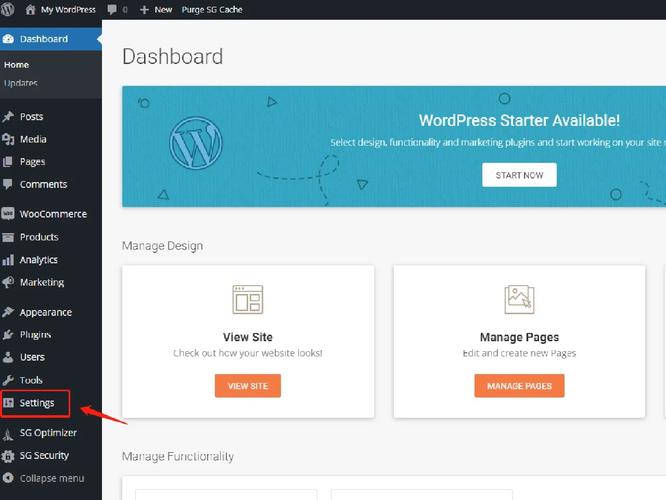This screenshot has width=666, height=500.
Task: Open the Pages menu label
Action: (x=32, y=162)
